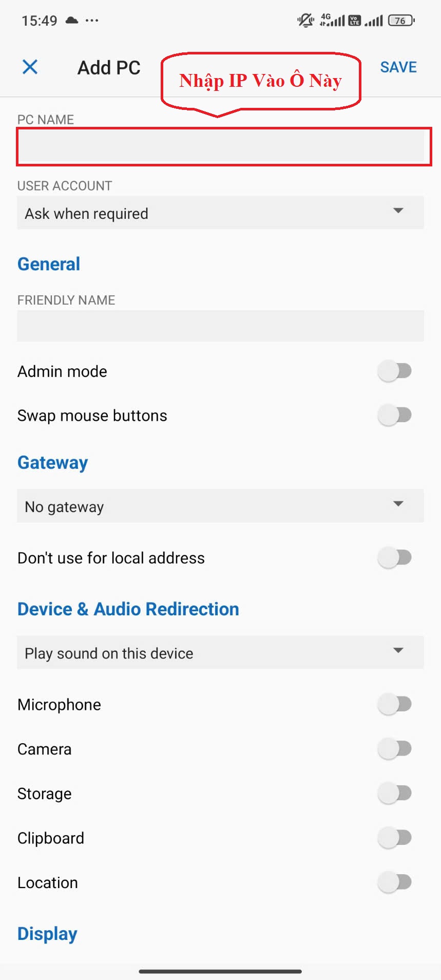
Task: Click the Friendly Name text field
Action: coord(220,326)
